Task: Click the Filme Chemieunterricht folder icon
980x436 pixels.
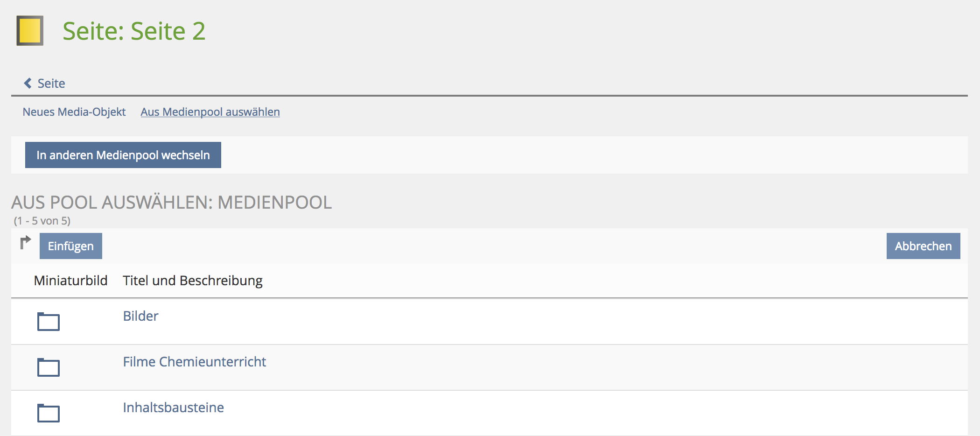Action: click(49, 367)
